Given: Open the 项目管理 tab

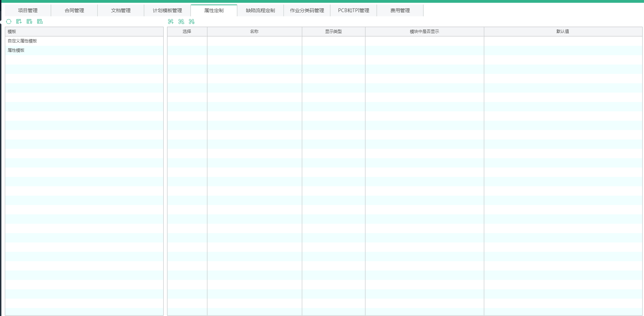Looking at the screenshot, I should 28,10.
